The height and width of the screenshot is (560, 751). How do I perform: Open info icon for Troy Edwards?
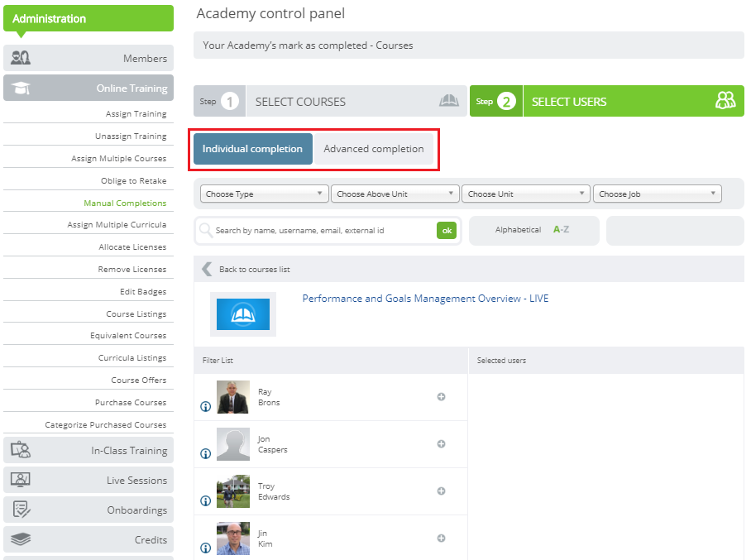tap(205, 501)
